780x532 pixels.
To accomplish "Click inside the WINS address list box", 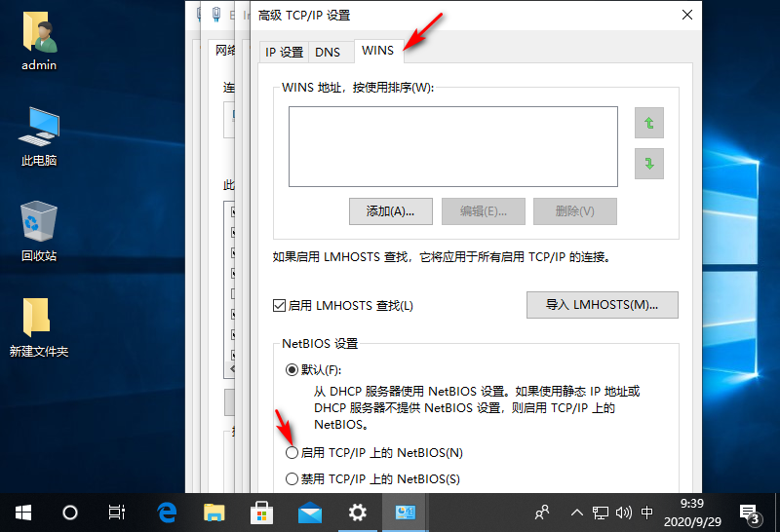I will click(x=452, y=146).
